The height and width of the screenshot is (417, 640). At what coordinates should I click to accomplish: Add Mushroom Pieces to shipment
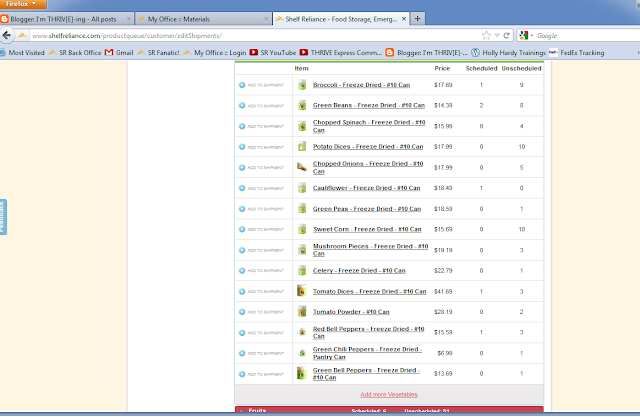(x=261, y=250)
